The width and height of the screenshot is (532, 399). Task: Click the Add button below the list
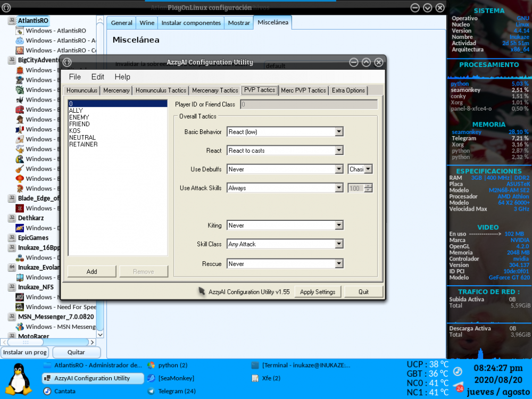point(92,272)
